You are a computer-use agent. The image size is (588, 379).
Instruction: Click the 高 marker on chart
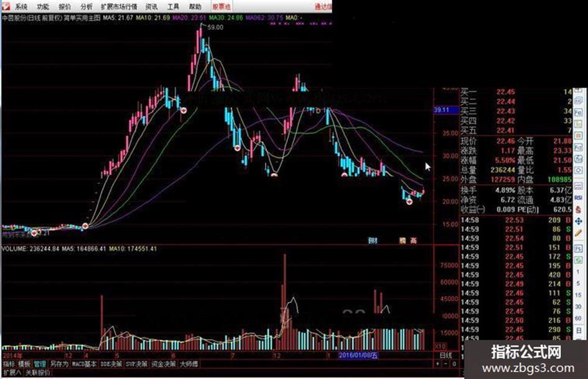tap(413, 241)
